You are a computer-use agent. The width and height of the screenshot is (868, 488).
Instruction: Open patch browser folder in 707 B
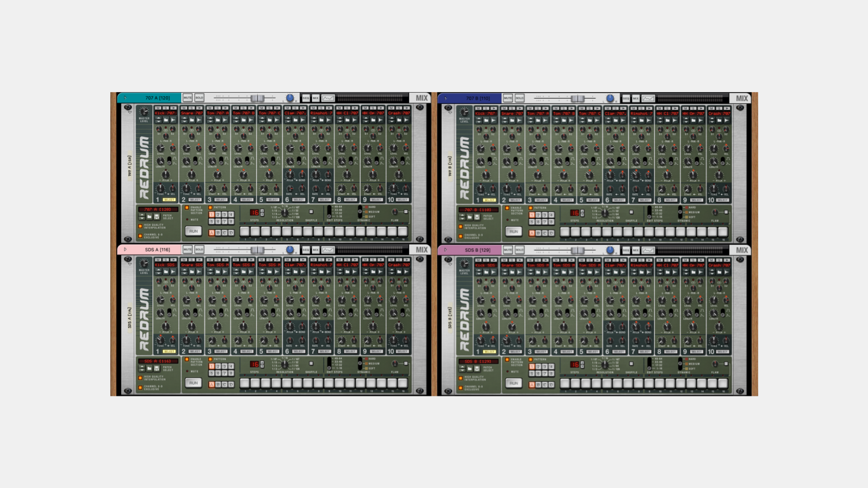(x=470, y=217)
